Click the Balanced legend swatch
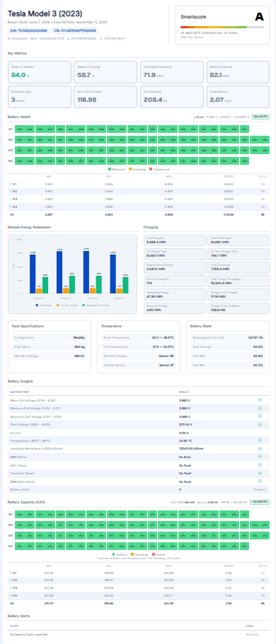Viewport: 276px width, 644px height. tap(110, 169)
